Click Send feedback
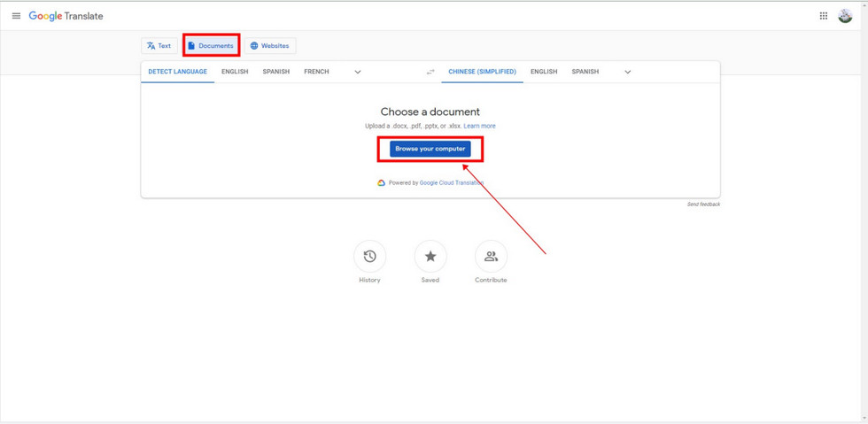 (x=703, y=204)
